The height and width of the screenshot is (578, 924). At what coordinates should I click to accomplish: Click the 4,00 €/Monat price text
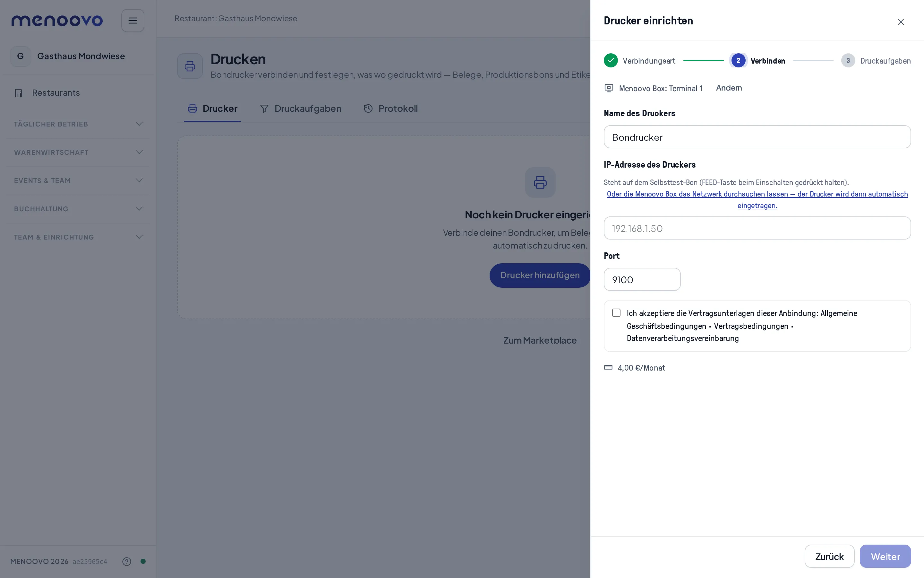[641, 368]
